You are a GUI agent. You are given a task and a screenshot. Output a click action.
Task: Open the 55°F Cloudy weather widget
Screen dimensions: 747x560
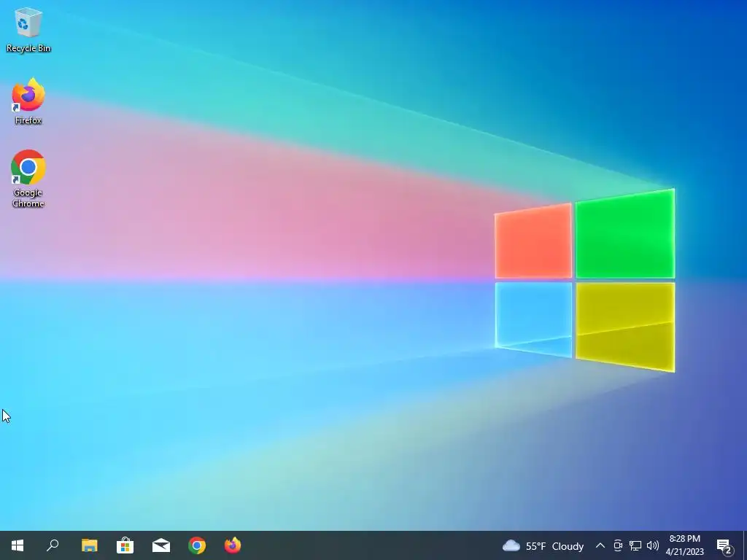tap(543, 545)
